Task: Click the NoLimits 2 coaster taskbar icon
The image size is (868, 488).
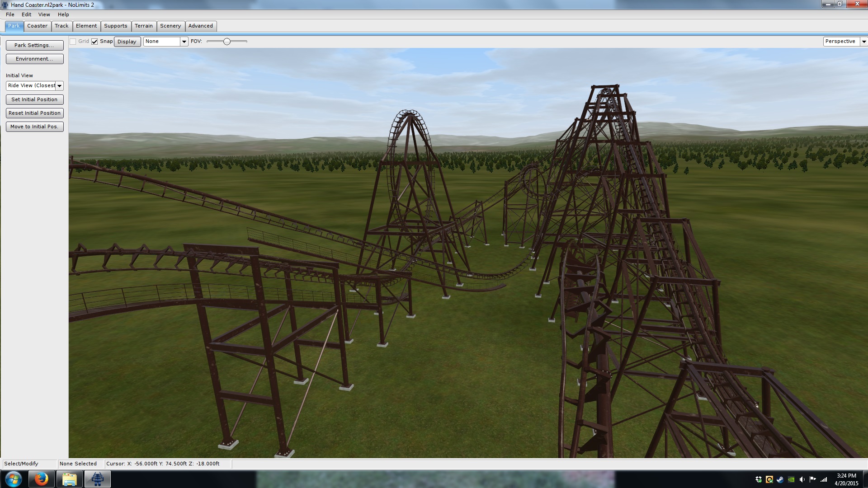Action: (97, 479)
